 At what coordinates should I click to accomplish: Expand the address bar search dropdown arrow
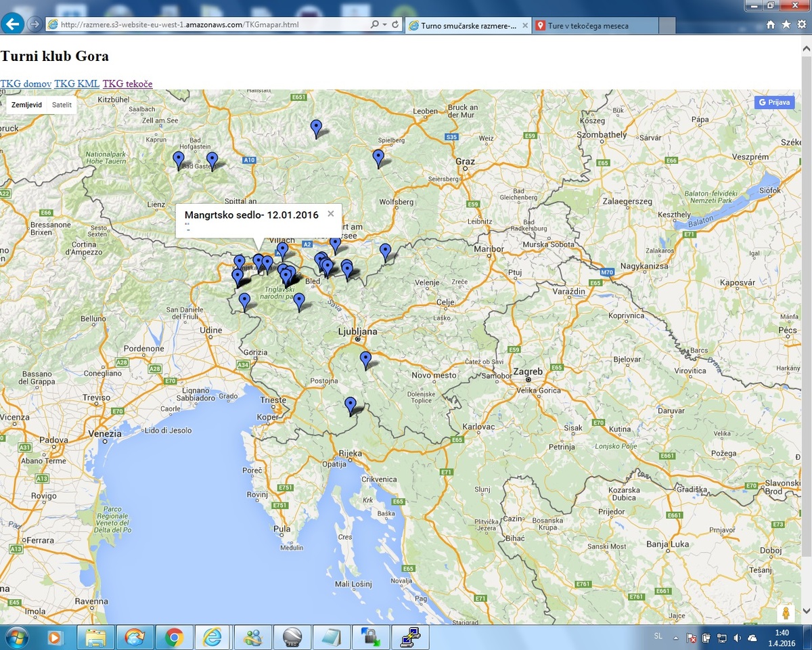[385, 24]
